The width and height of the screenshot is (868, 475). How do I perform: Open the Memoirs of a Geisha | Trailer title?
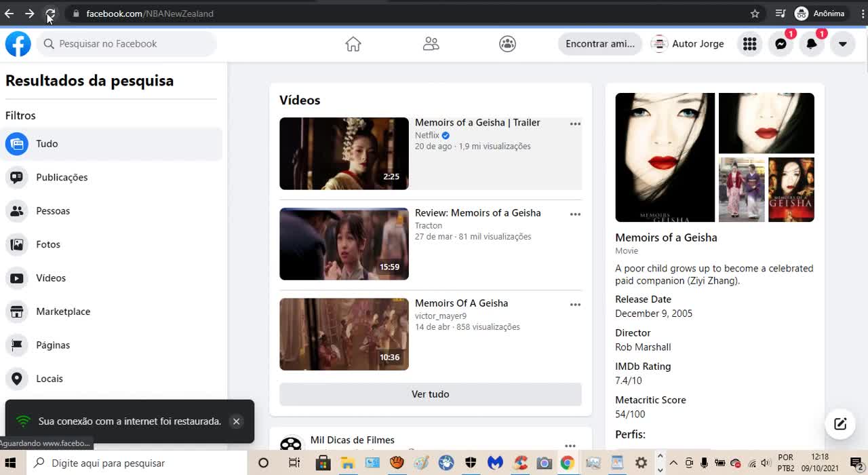coord(477,123)
